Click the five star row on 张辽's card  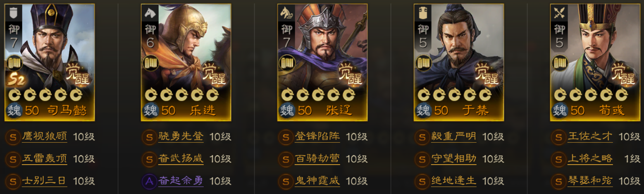tap(317, 95)
